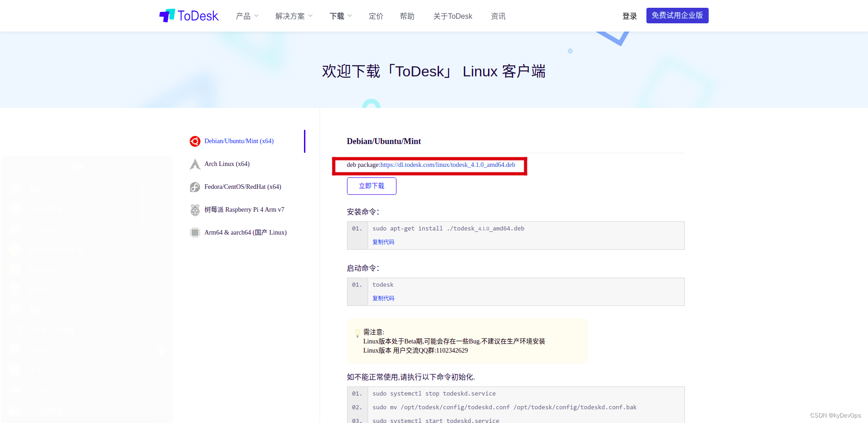Expand the 解决方案 dropdown chevron
The image size is (868, 423).
coord(310,16)
